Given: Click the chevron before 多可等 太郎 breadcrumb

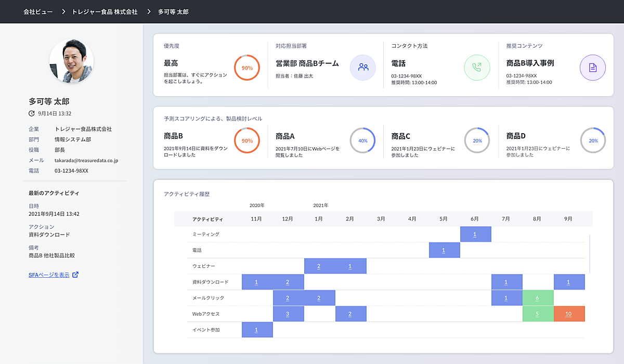Looking at the screenshot, I should (x=148, y=11).
